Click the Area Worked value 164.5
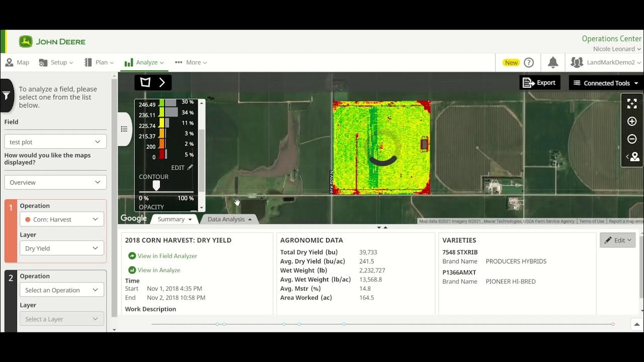This screenshot has height=362, width=644. (367, 298)
